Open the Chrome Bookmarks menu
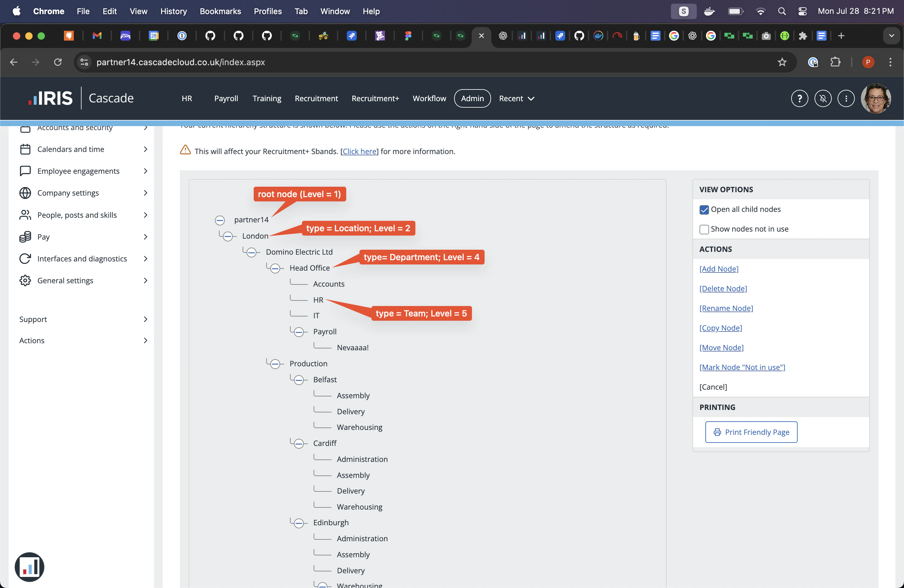This screenshot has width=904, height=588. coord(220,11)
